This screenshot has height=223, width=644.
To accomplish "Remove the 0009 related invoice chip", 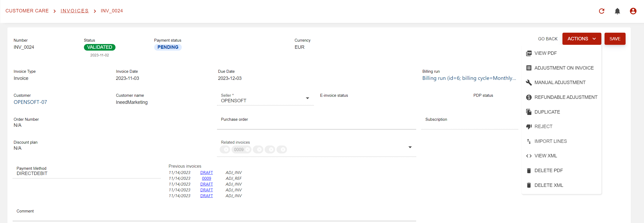I will pyautogui.click(x=248, y=149).
